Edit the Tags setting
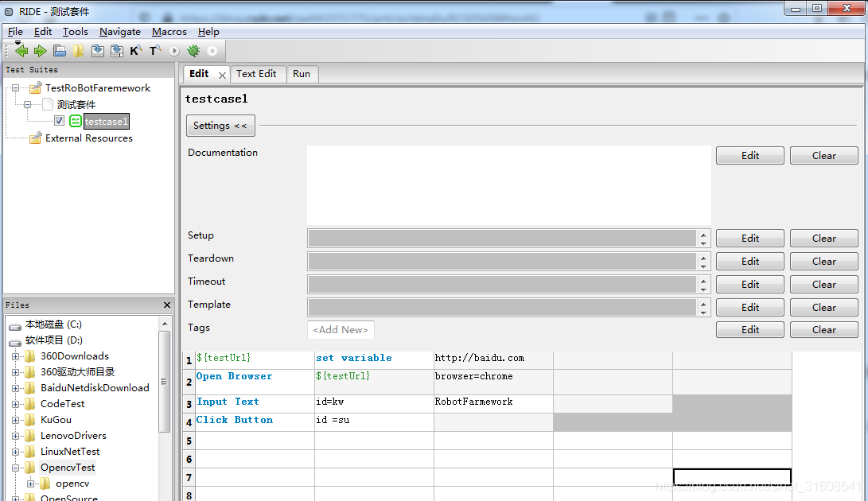Image resolution: width=868 pixels, height=501 pixels. (x=750, y=329)
